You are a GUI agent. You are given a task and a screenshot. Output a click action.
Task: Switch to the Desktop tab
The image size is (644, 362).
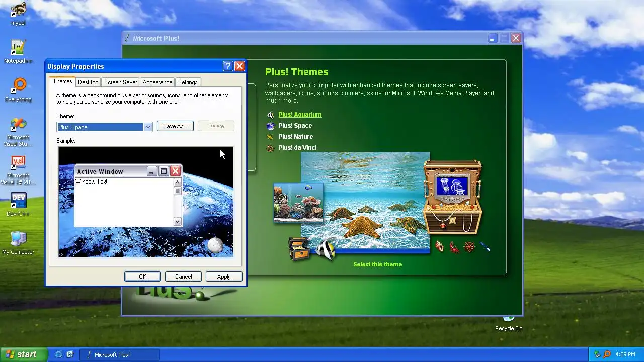click(x=88, y=82)
